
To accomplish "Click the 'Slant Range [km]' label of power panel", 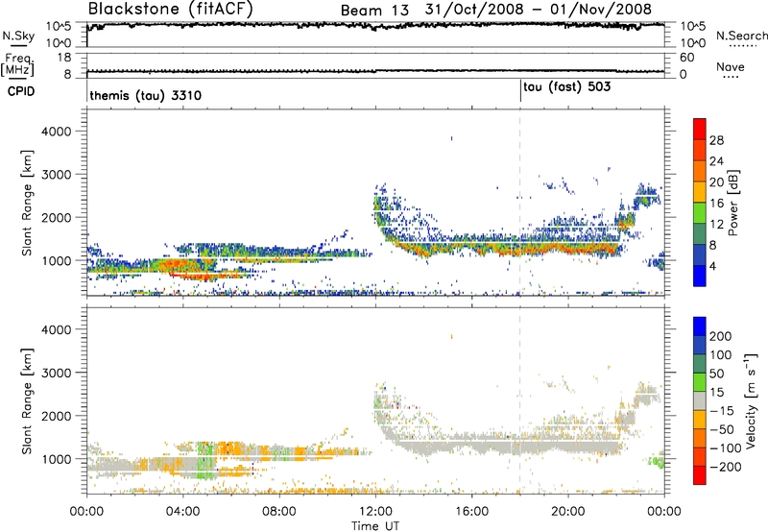I will [27, 203].
